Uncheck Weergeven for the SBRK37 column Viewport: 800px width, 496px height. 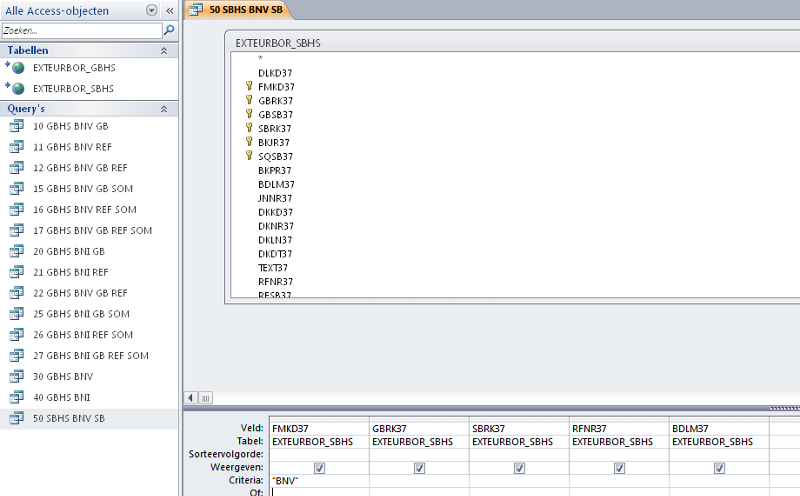click(x=519, y=467)
